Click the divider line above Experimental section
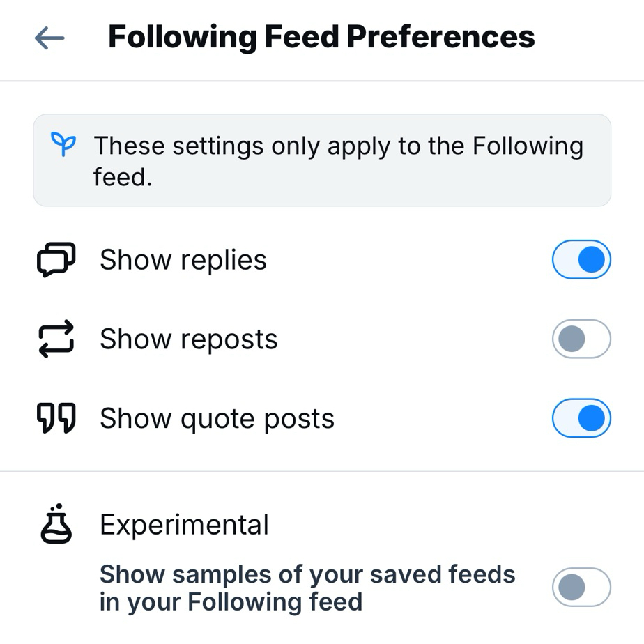The height and width of the screenshot is (644, 644). (322, 471)
